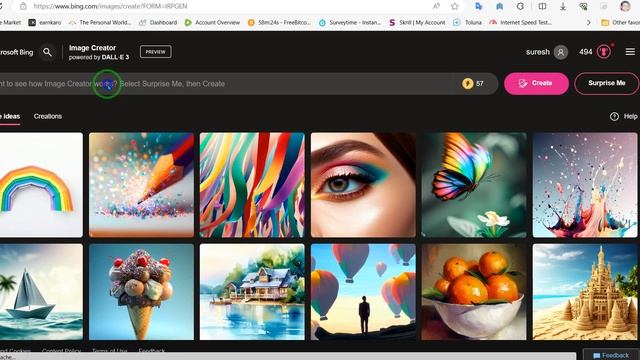The height and width of the screenshot is (360, 640).
Task: Click the rewards points count 494
Action: click(x=585, y=52)
